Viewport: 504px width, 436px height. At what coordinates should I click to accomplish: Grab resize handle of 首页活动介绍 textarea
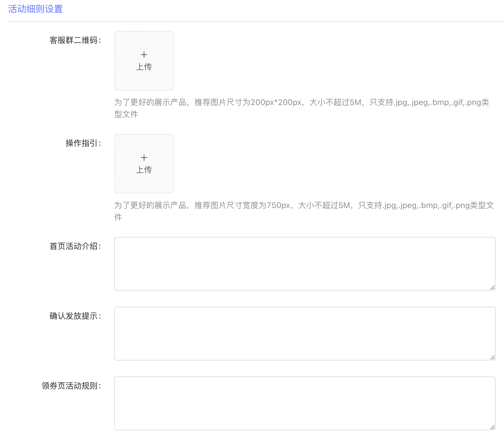[492, 288]
